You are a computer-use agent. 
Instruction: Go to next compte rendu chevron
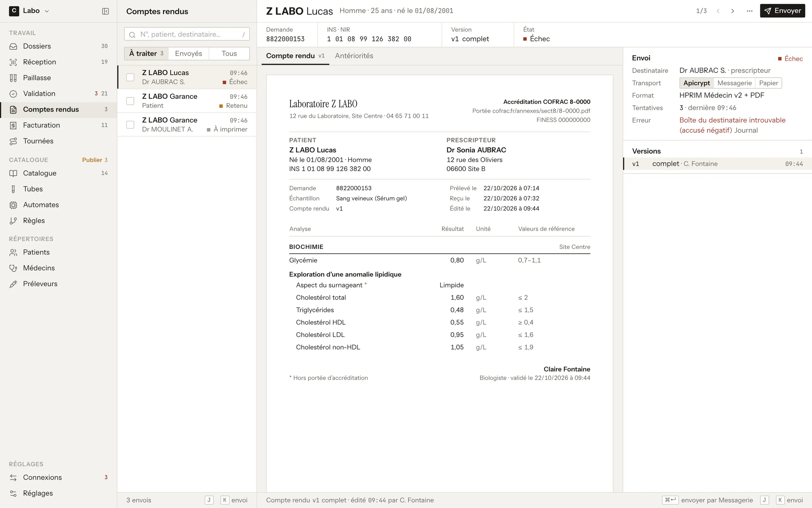tap(732, 11)
